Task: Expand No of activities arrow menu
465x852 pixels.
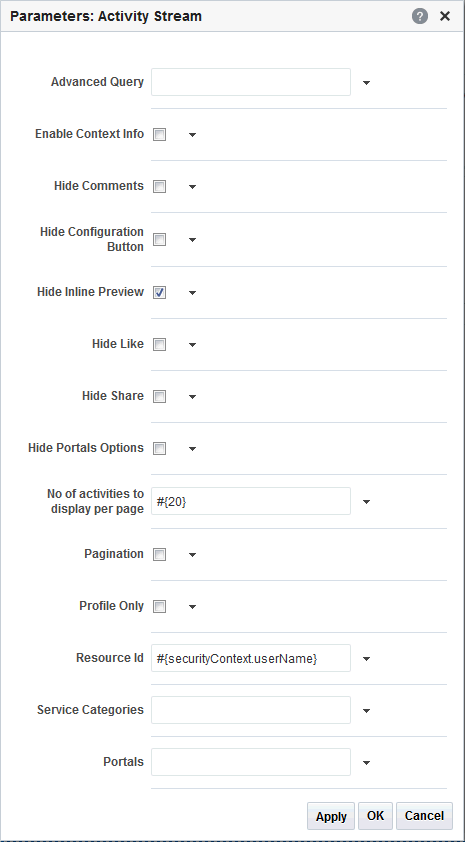Action: point(366,502)
